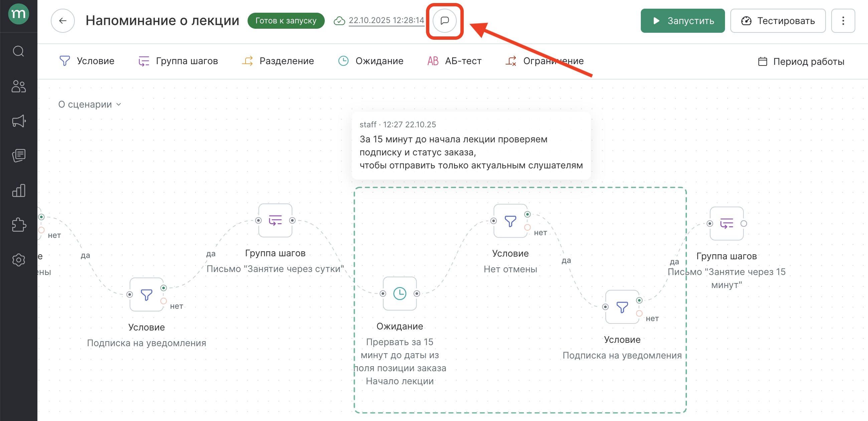Click the cloud autosave status icon
The width and height of the screenshot is (868, 421).
click(x=339, y=21)
